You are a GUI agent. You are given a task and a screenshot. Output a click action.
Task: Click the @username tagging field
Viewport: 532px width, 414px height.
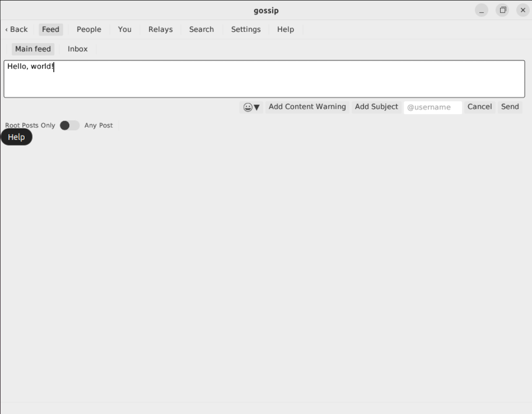(x=433, y=107)
